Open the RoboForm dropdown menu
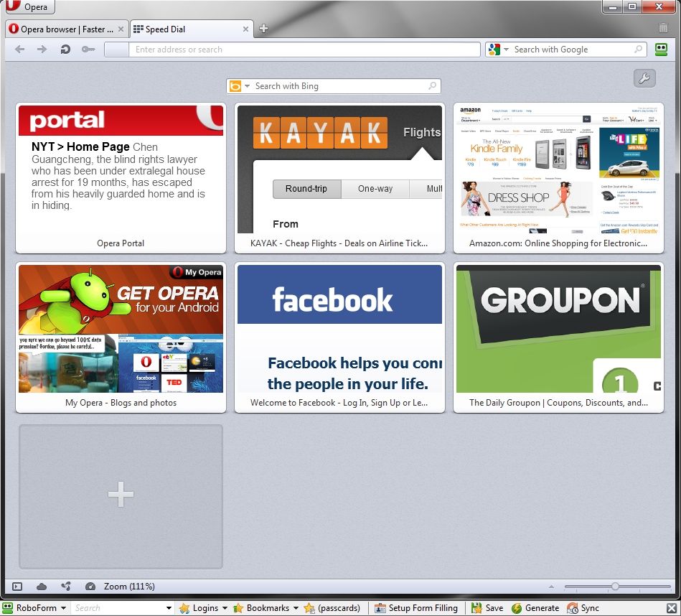 coord(34,608)
